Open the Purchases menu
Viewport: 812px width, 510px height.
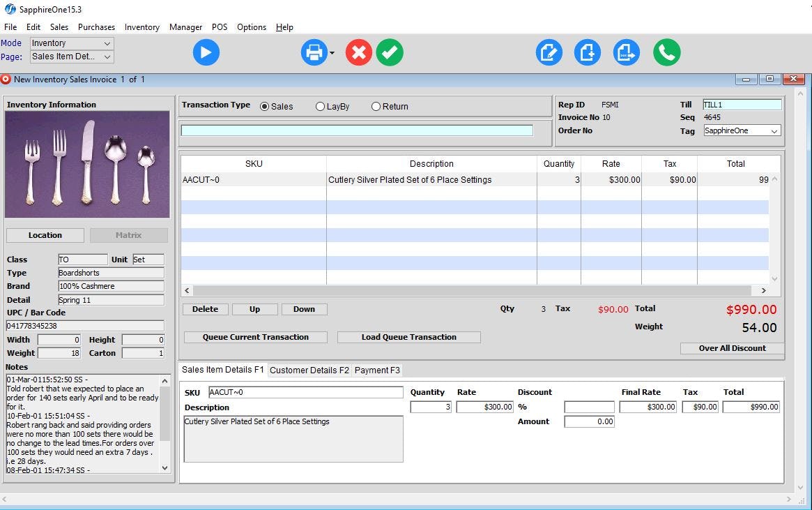coord(96,27)
